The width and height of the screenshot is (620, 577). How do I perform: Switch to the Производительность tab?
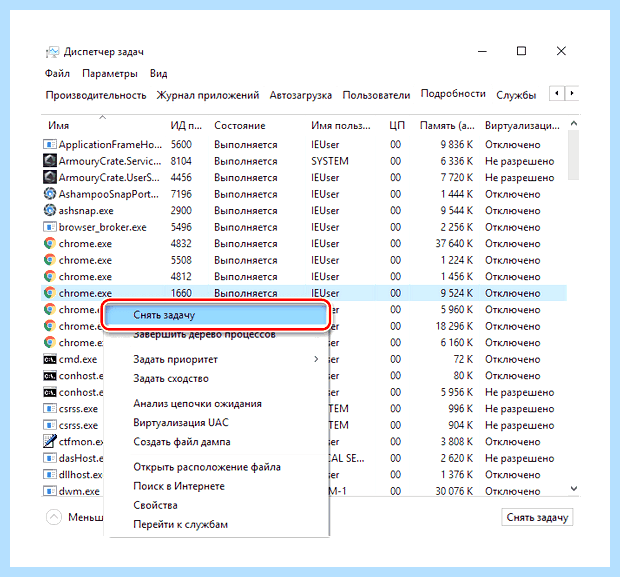click(x=96, y=95)
